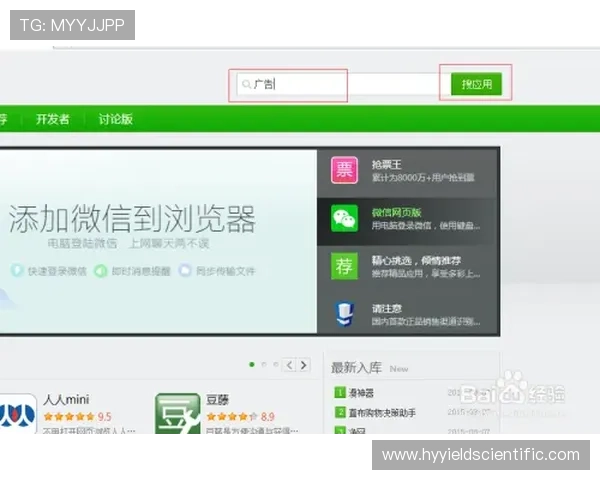Select the third carousel dot
Viewport: 600px width, 480px height.
pyautogui.click(x=276, y=364)
